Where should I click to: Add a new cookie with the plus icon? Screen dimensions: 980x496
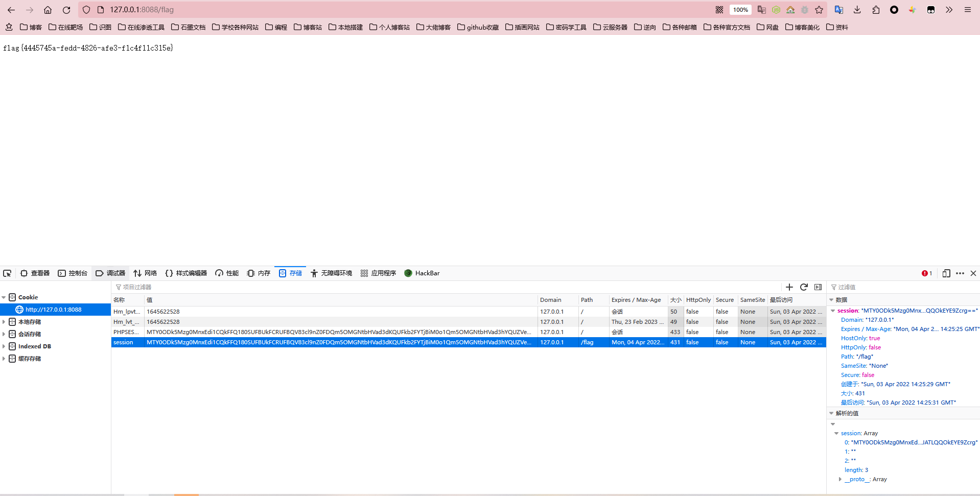pyautogui.click(x=789, y=287)
